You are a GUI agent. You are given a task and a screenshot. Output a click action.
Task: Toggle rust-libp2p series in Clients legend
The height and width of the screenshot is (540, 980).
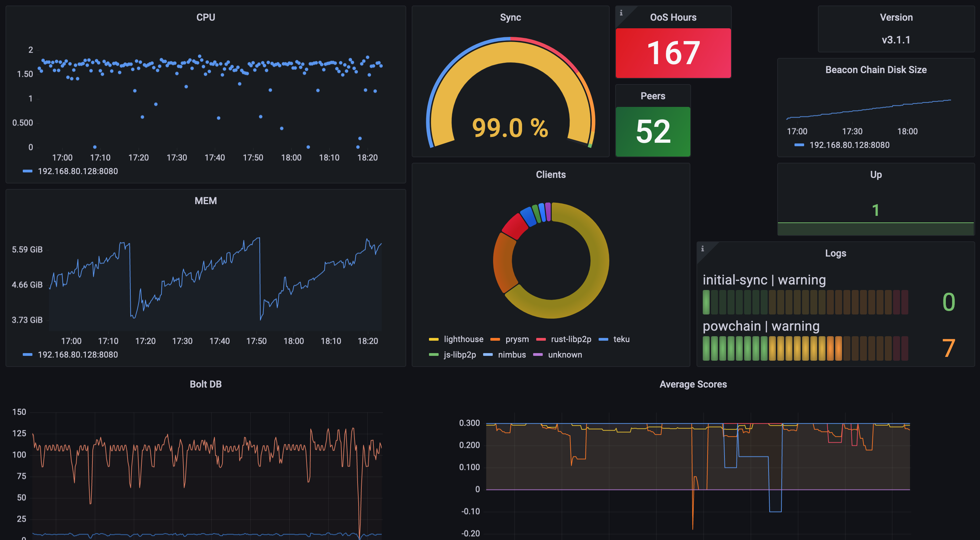coord(571,339)
